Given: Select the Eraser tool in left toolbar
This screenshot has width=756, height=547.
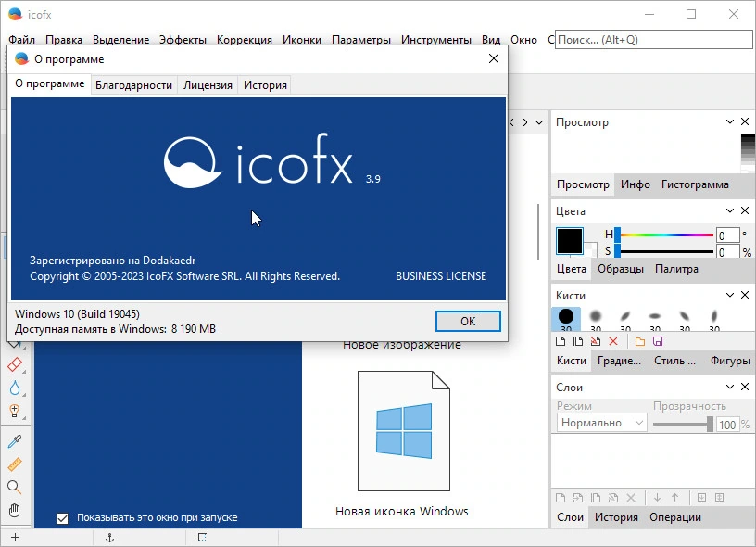Looking at the screenshot, I should (x=15, y=364).
